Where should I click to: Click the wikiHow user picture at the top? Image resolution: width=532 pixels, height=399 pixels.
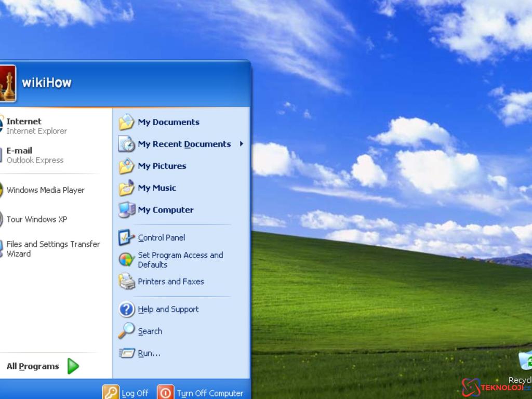tap(9, 82)
